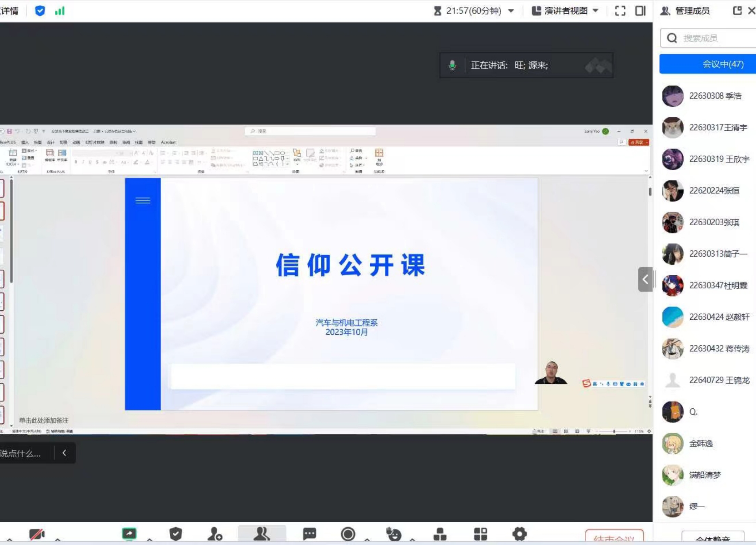Expand the meeting timer dropdown arrow
Screen dimensions: 756x545
coord(511,11)
